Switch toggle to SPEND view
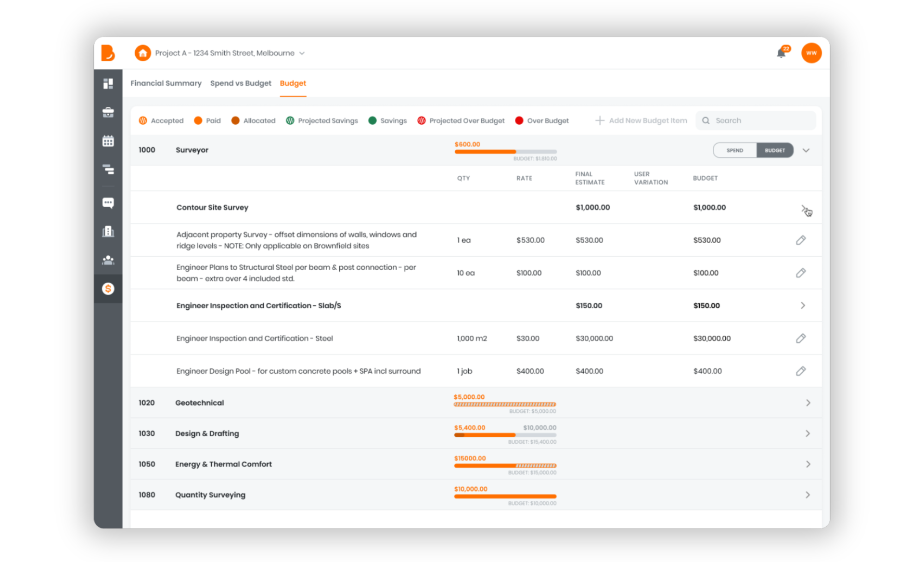This screenshot has width=924, height=562. [735, 150]
